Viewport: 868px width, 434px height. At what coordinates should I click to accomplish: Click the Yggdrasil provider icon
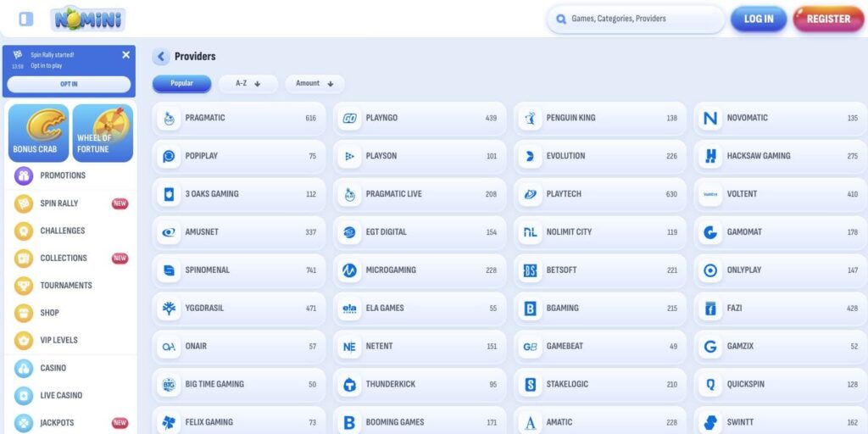point(169,309)
